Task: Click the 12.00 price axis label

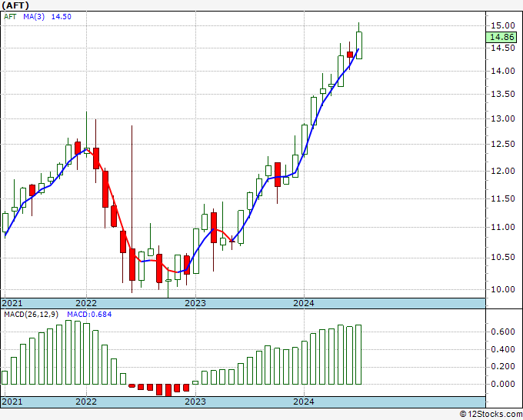Action: 503,171
